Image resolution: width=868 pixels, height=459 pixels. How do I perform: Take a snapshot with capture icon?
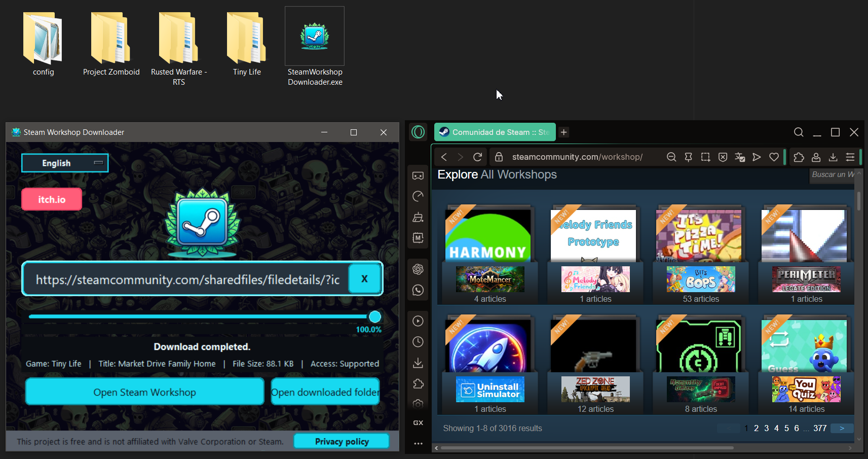(x=705, y=157)
